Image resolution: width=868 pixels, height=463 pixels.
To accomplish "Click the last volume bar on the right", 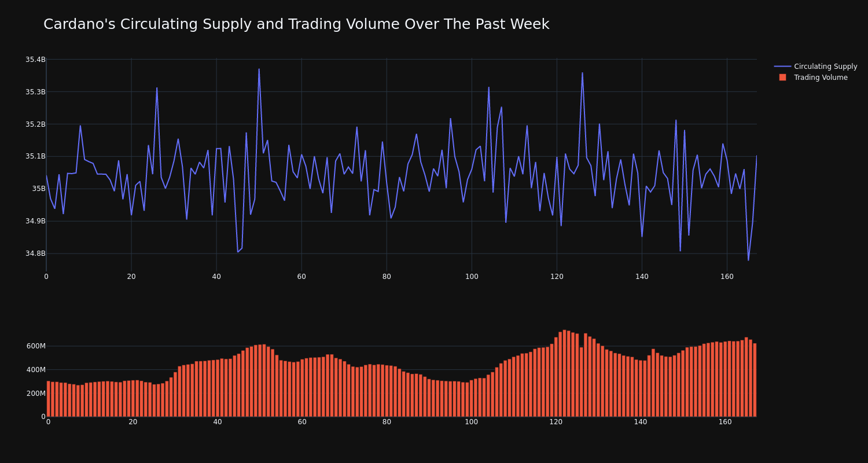I will (x=755, y=380).
